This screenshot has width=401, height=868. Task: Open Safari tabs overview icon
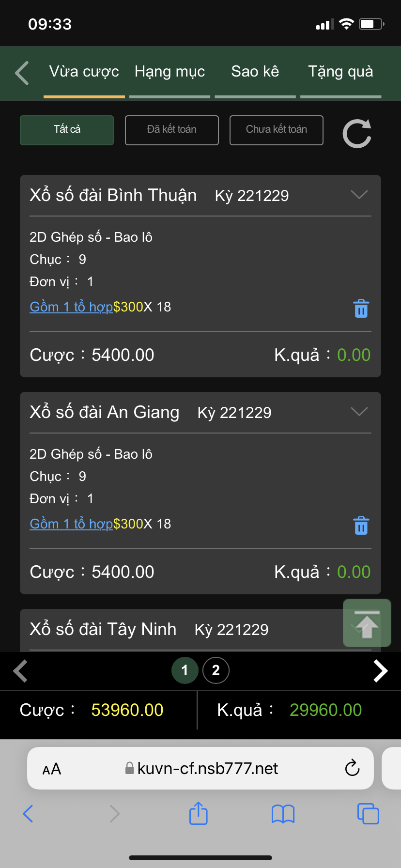coord(368,813)
